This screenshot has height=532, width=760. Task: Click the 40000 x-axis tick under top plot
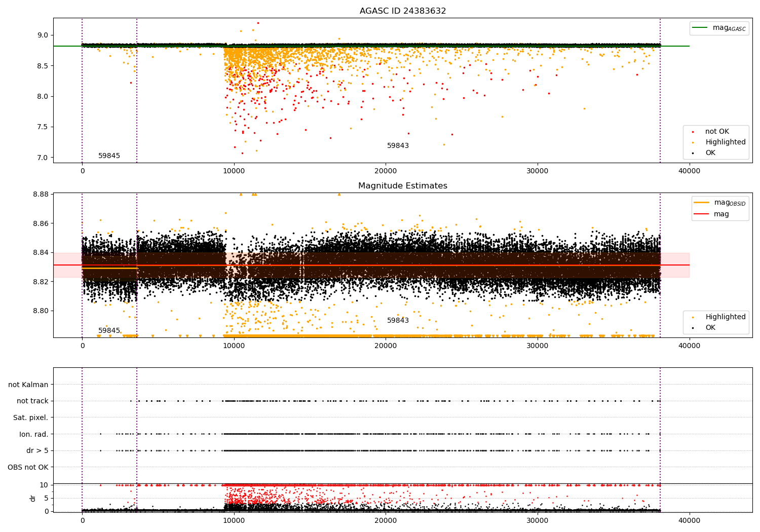pyautogui.click(x=690, y=171)
